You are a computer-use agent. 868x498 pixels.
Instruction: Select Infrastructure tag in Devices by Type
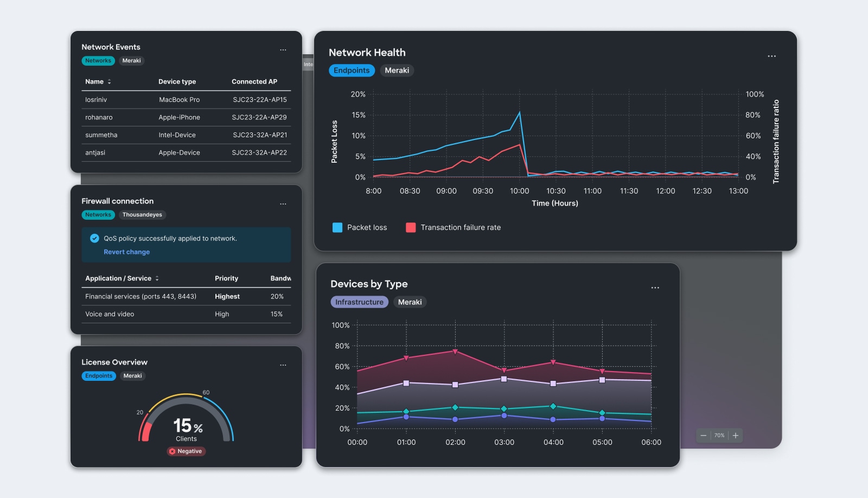(359, 302)
